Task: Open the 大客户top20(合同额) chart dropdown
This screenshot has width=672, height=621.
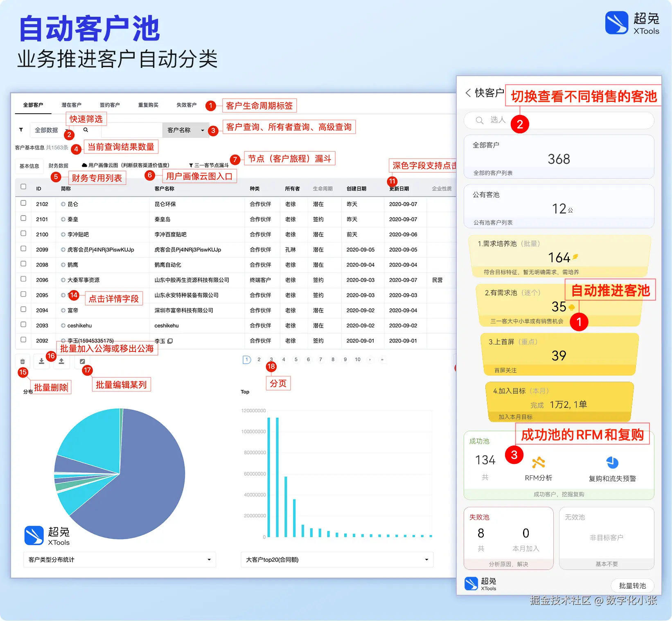Action: [337, 560]
